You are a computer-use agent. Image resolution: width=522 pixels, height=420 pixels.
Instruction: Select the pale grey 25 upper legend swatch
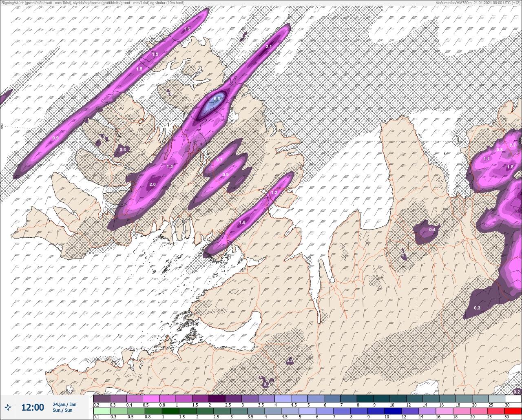tap(497, 398)
